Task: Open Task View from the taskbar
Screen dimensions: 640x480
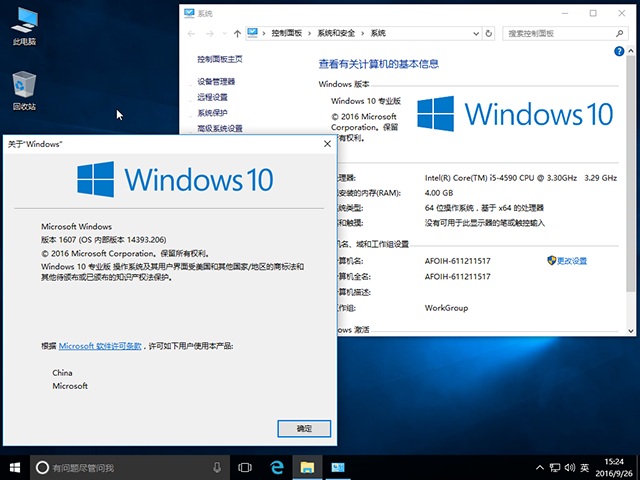Action: pyautogui.click(x=245, y=467)
